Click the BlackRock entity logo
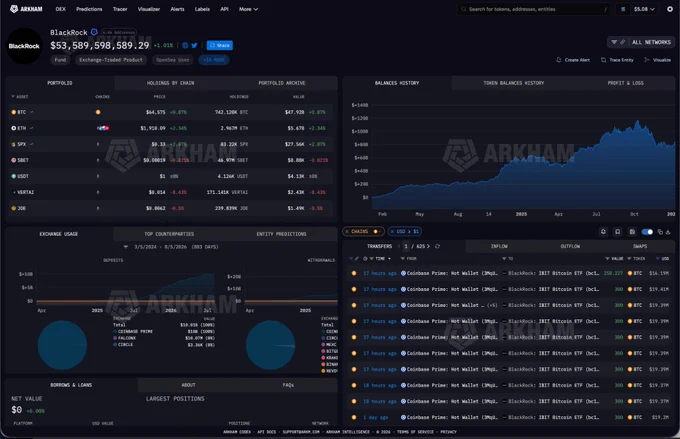Viewport: 680px width, 439px height. (24, 46)
